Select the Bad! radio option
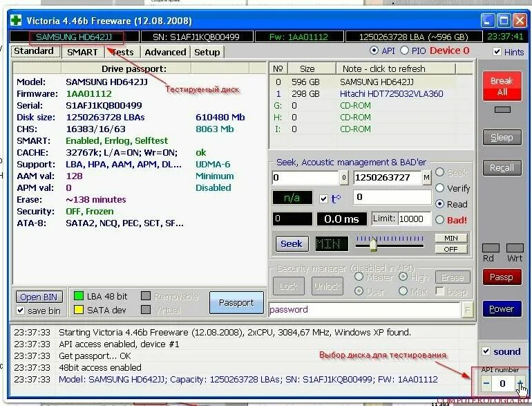The width and height of the screenshot is (532, 406). [439, 220]
